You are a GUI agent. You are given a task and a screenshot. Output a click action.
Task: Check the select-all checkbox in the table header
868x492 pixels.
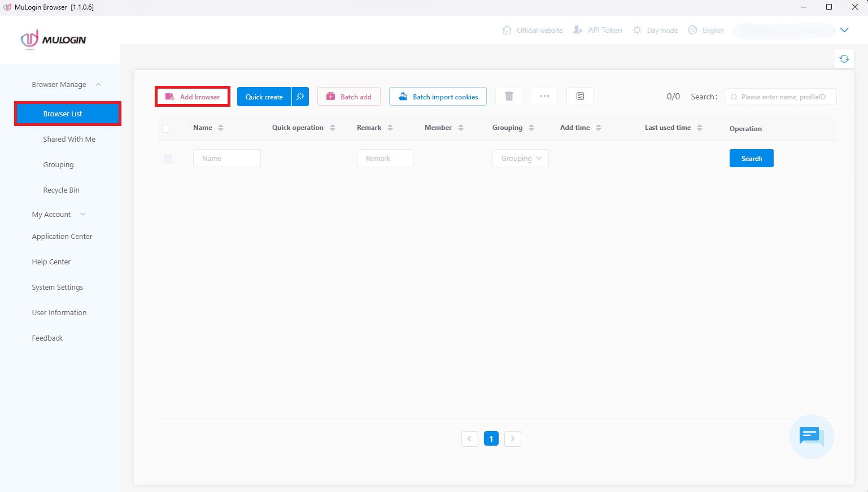(x=166, y=128)
